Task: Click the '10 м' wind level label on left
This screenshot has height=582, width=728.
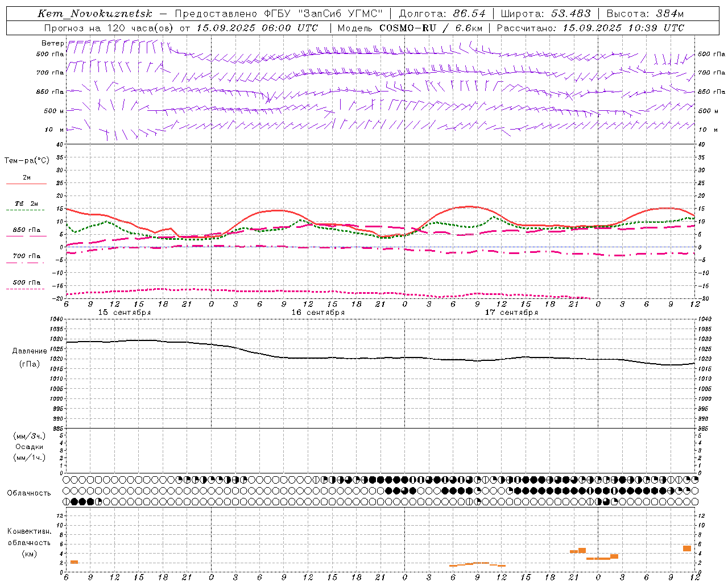Action: 53,130
